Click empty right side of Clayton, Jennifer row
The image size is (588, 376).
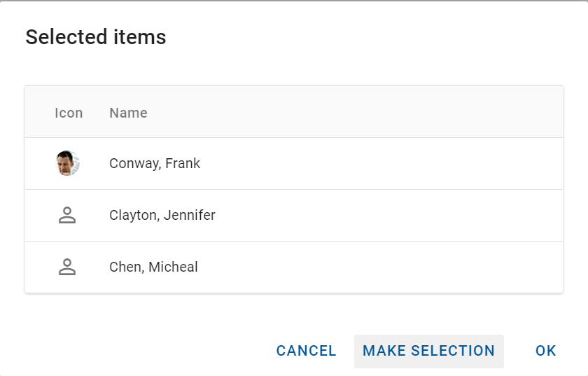[x=420, y=215]
